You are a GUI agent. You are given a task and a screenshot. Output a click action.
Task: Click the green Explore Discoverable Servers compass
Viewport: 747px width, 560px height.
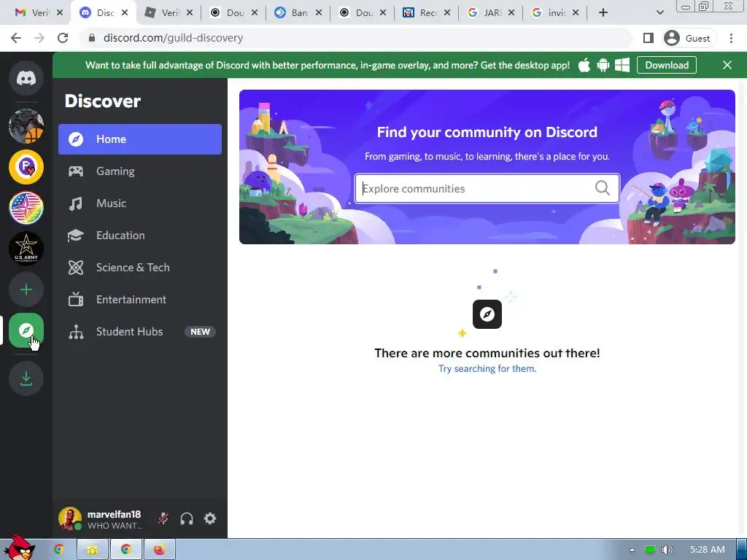point(26,330)
